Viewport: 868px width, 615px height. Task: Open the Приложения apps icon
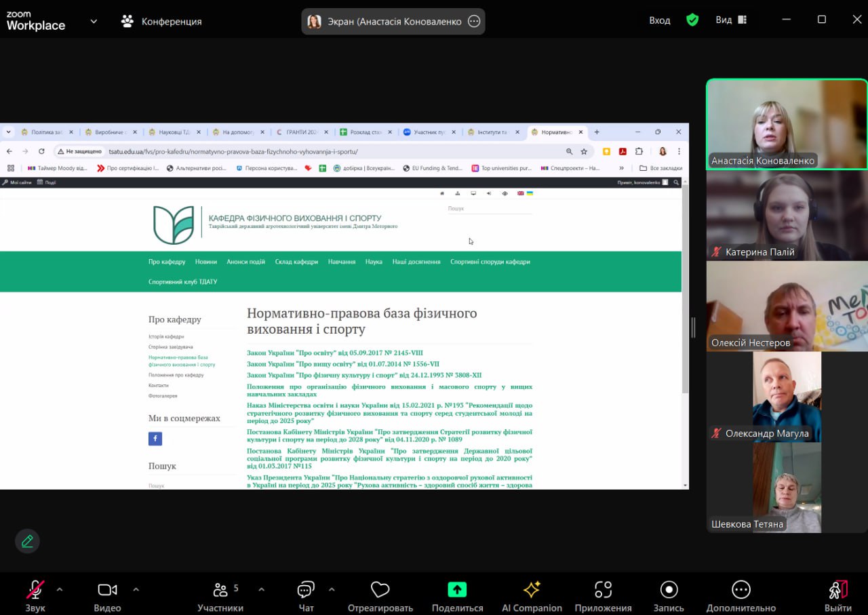(x=603, y=591)
